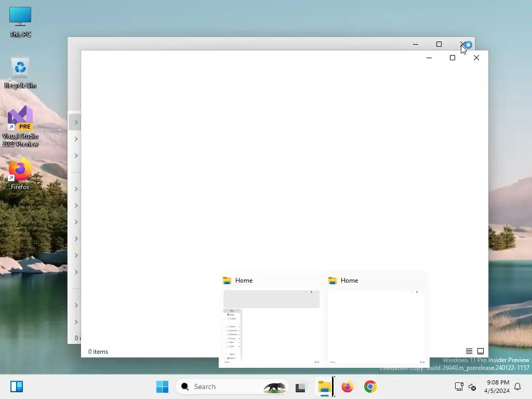This screenshot has height=399, width=532.
Task: Close the front Explorer window
Action: click(x=476, y=58)
